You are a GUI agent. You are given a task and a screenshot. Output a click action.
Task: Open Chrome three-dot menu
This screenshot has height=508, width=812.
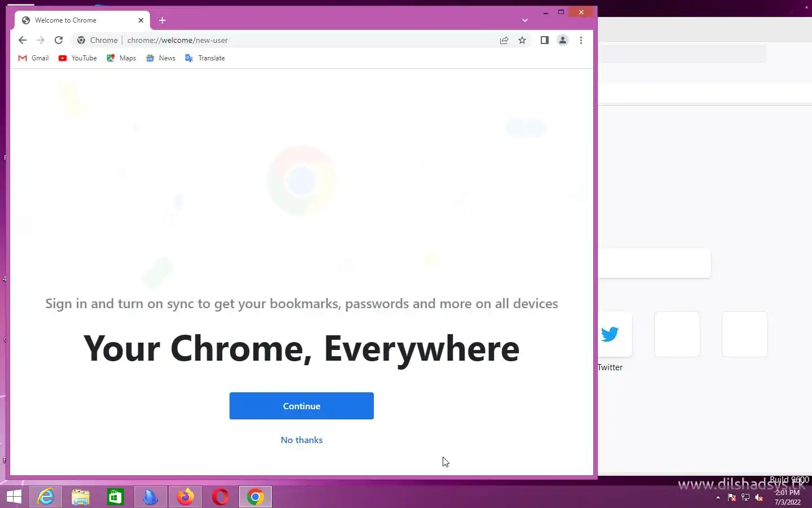581,40
